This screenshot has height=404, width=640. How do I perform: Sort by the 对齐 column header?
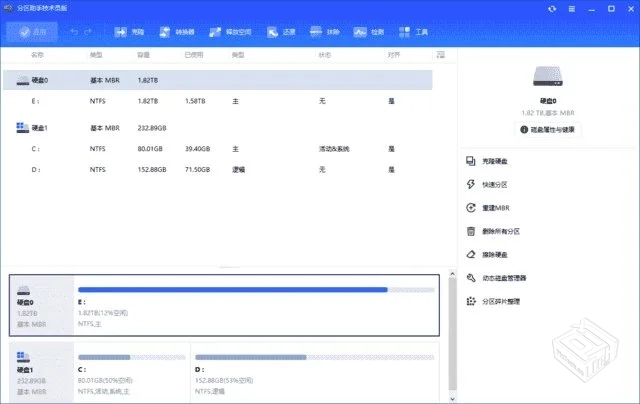coord(393,55)
